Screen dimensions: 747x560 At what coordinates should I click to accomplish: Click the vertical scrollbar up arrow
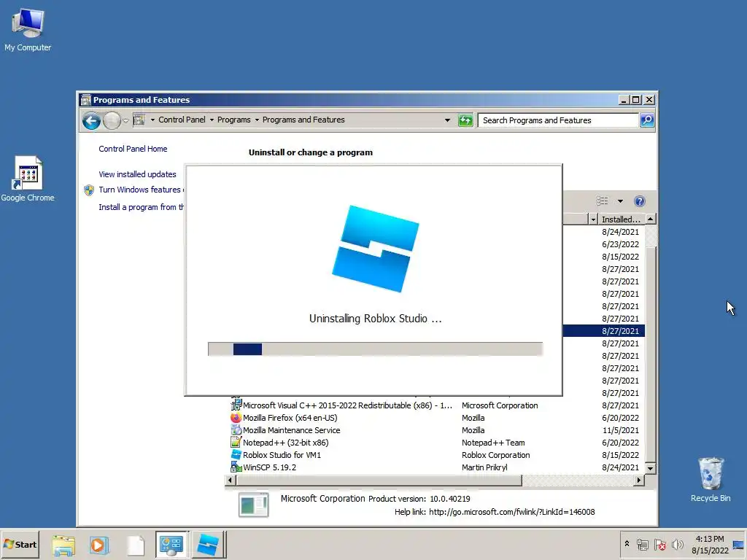[650, 219]
